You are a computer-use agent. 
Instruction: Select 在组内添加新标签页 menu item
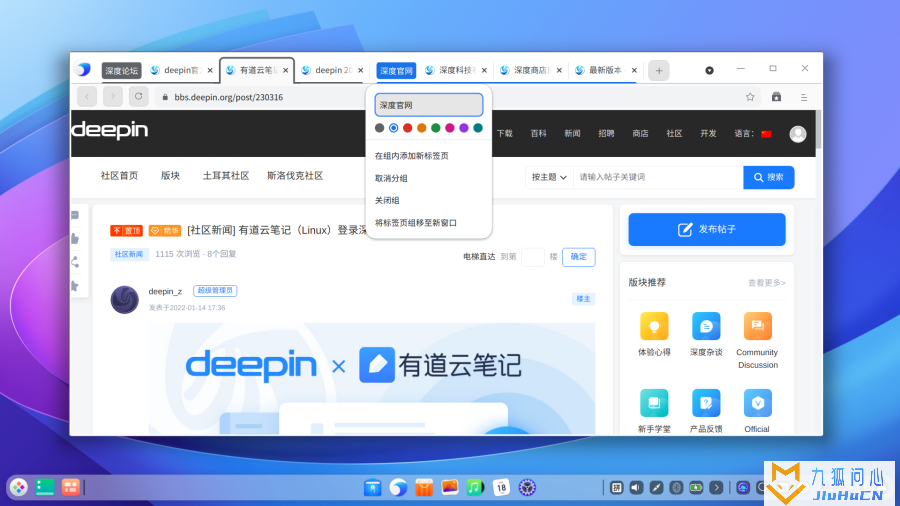(429, 155)
